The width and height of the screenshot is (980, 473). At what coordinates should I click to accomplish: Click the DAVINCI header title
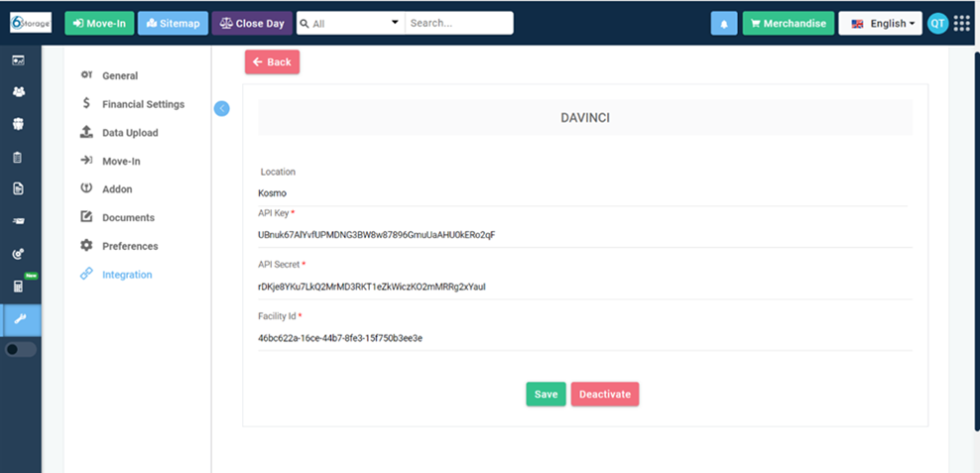tap(585, 117)
